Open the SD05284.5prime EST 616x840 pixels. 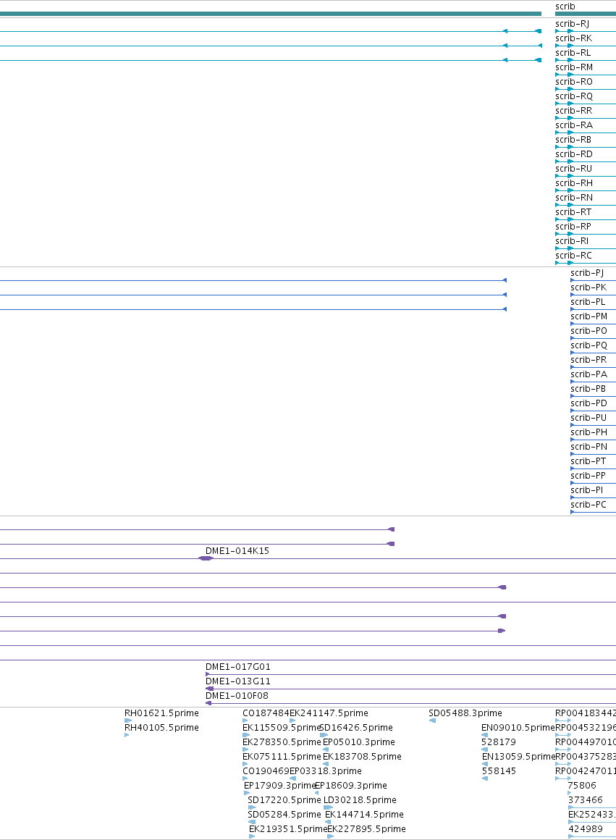(284, 814)
